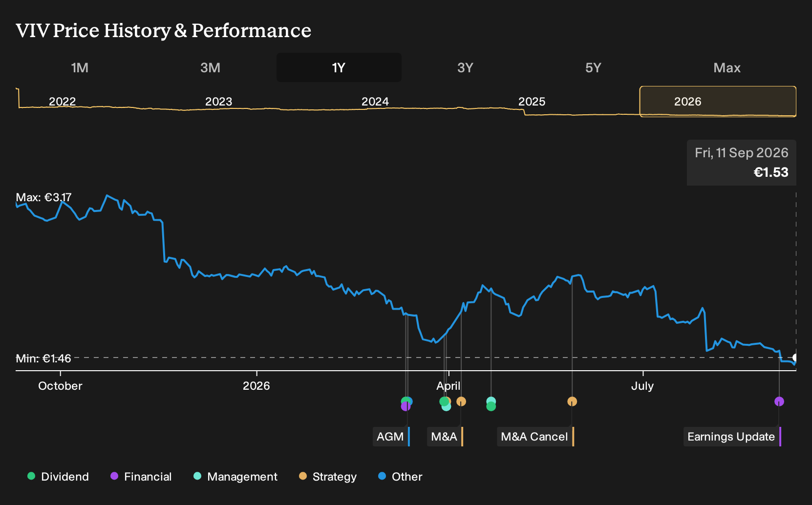Click the October axis label
This screenshot has height=505, width=812.
tap(60, 386)
